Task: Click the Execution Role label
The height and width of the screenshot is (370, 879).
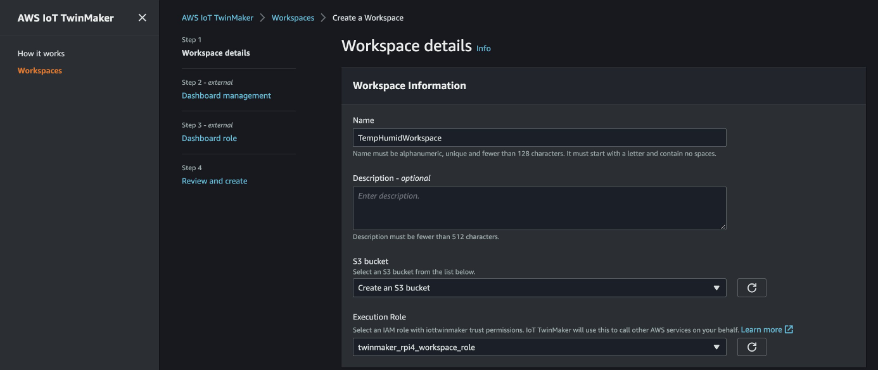Action: click(379, 317)
